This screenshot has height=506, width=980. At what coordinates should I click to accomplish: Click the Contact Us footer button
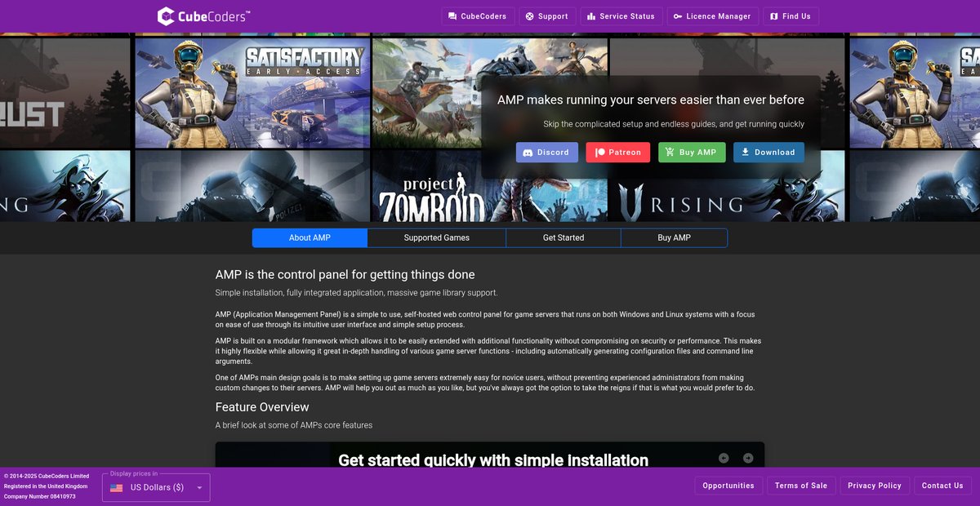(x=942, y=486)
